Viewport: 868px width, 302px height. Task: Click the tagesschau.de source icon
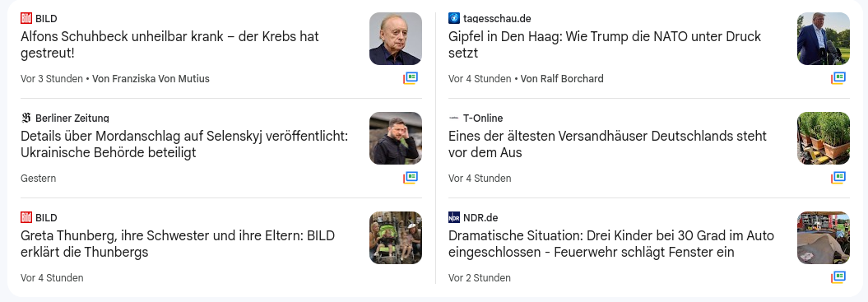(454, 18)
